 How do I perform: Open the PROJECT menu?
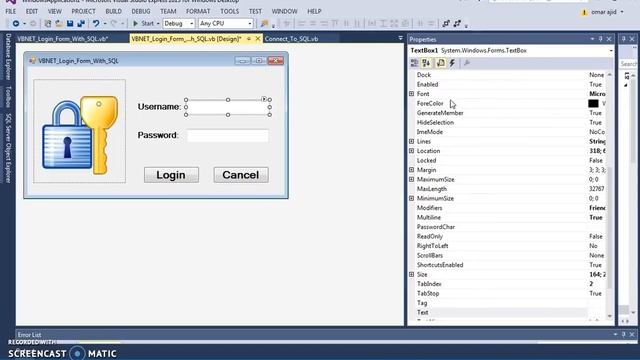point(83,11)
